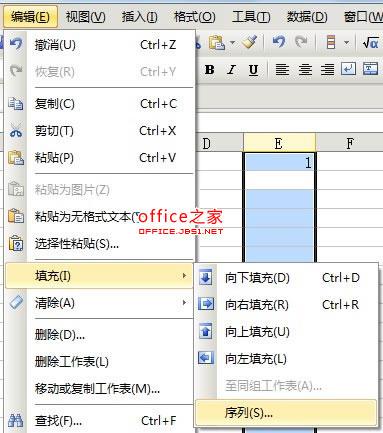Viewport: 383px width, 433px height.
Task: Select 向左填充(L) in fill submenu
Action: click(286, 359)
